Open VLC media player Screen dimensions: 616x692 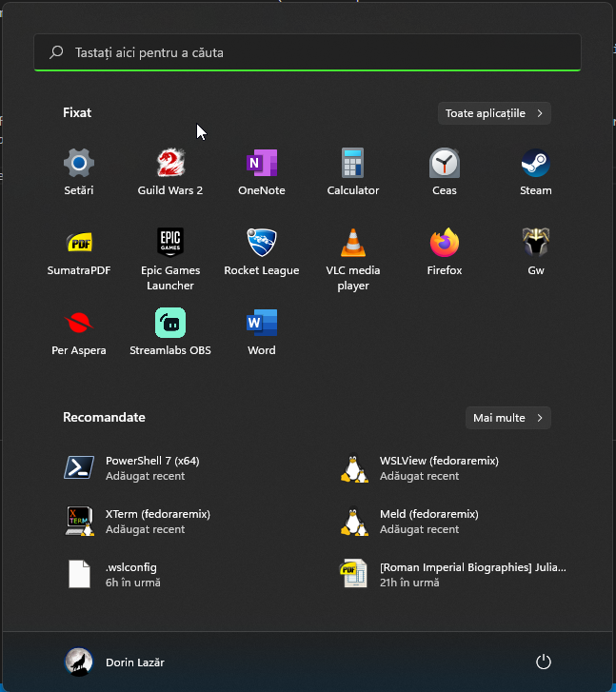(x=353, y=259)
